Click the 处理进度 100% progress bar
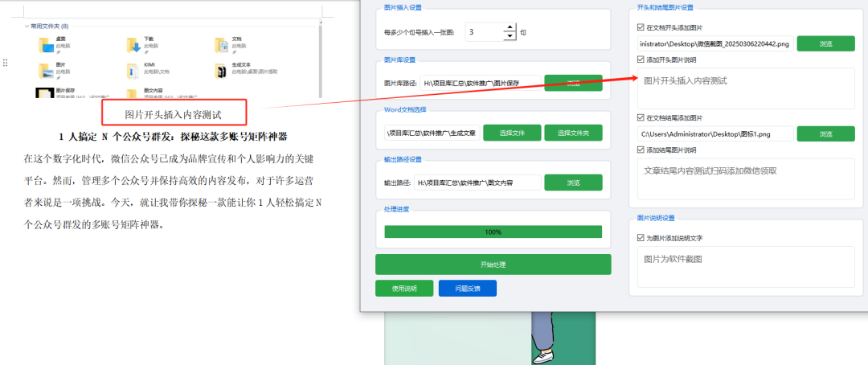The image size is (868, 365). (493, 232)
